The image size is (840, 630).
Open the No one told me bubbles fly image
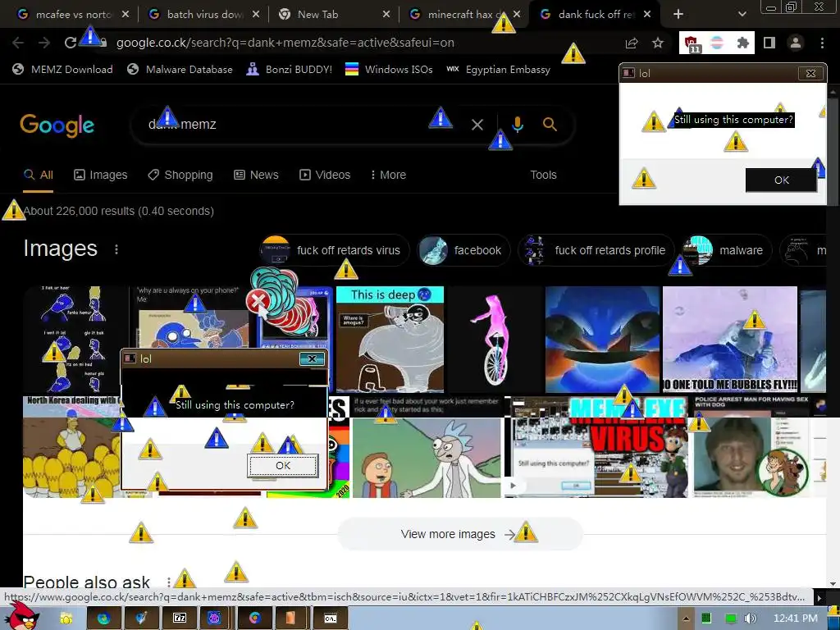(729, 339)
